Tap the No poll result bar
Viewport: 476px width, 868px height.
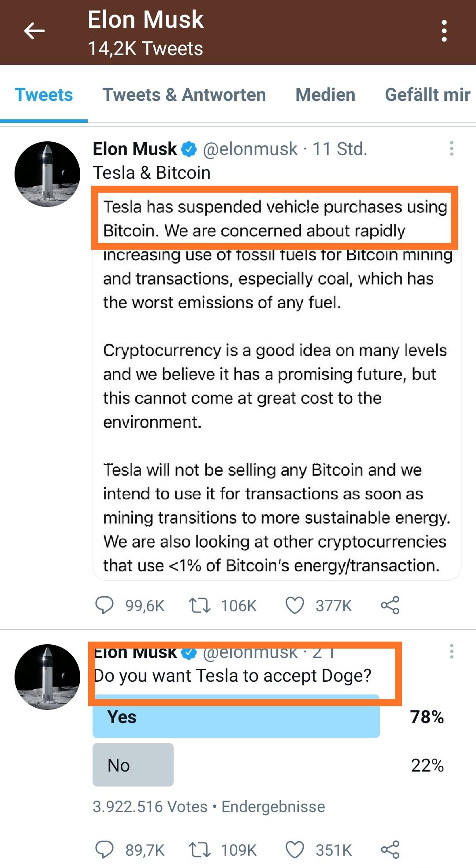tap(133, 765)
